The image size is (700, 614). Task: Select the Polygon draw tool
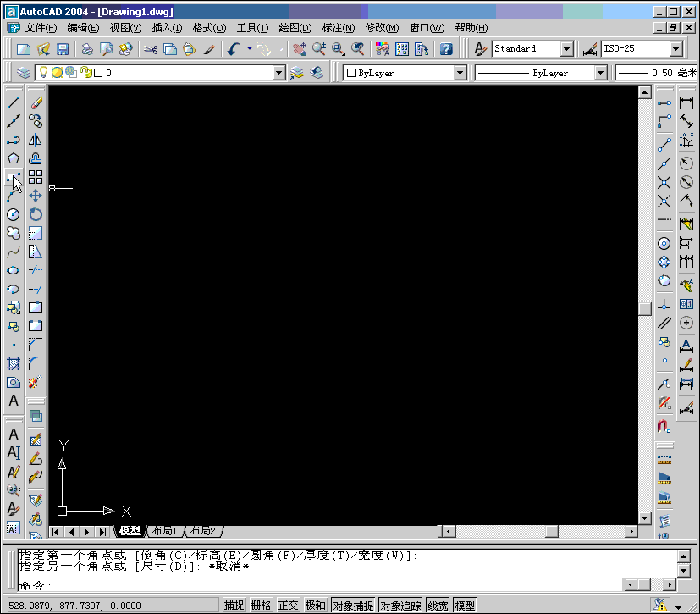click(14, 158)
